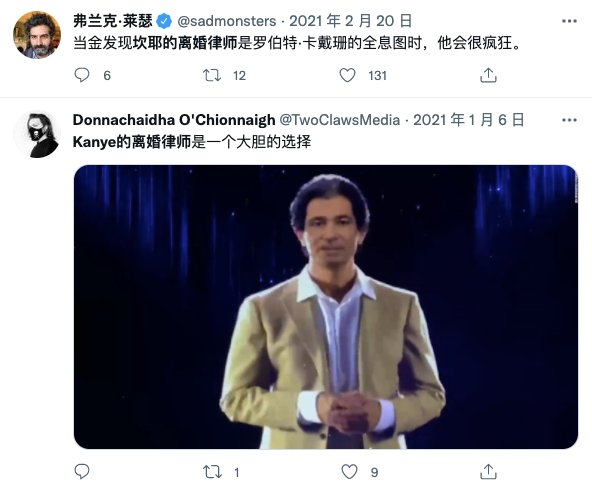592x487 pixels.
Task: Retweet the TwoClawsMedia tweet
Action: pos(212,472)
